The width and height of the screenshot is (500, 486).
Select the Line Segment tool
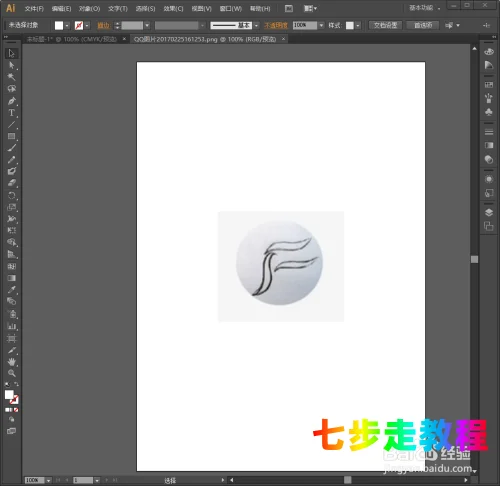(11, 125)
